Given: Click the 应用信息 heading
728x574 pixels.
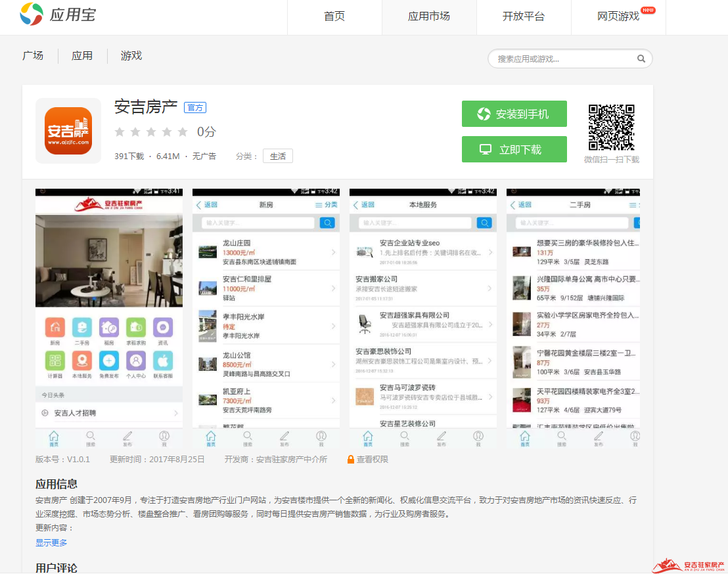Looking at the screenshot, I should coord(57,485).
